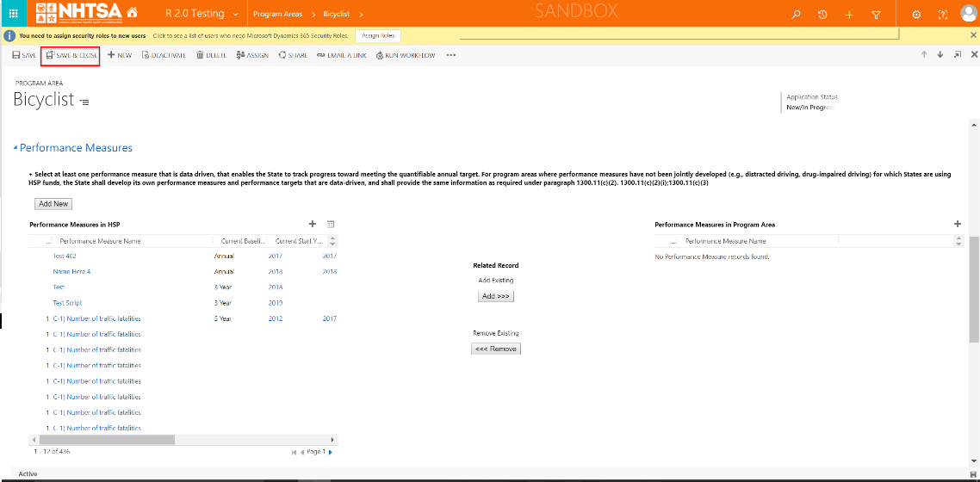Click the <<< Remove button
This screenshot has width=980, height=482.
[496, 349]
